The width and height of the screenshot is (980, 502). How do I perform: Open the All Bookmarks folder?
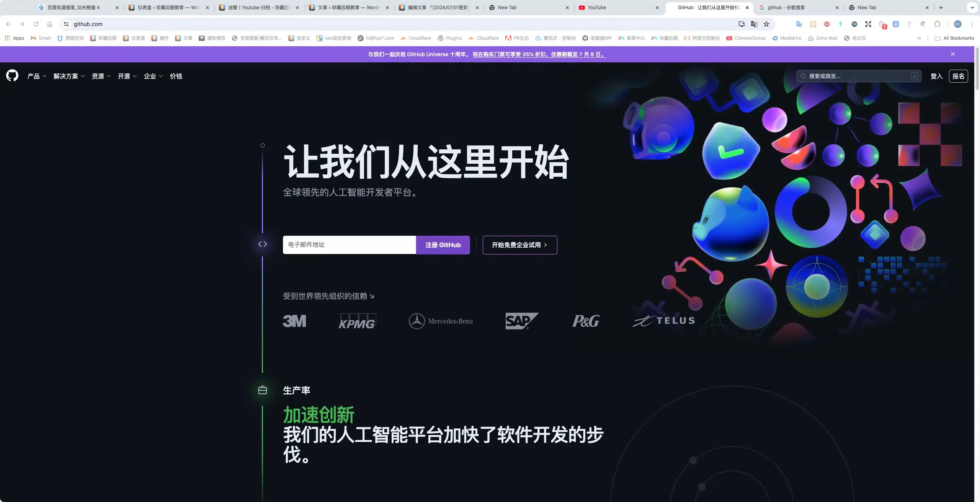(954, 38)
